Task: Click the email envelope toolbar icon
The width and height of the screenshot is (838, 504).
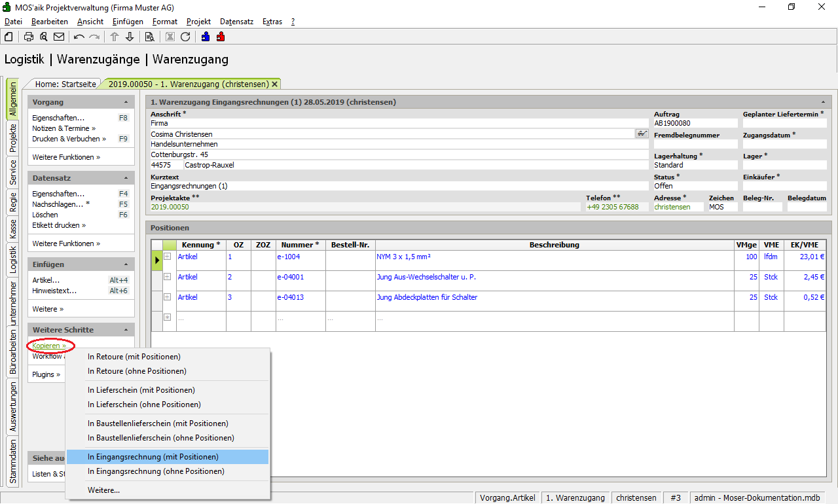Action: coord(59,37)
